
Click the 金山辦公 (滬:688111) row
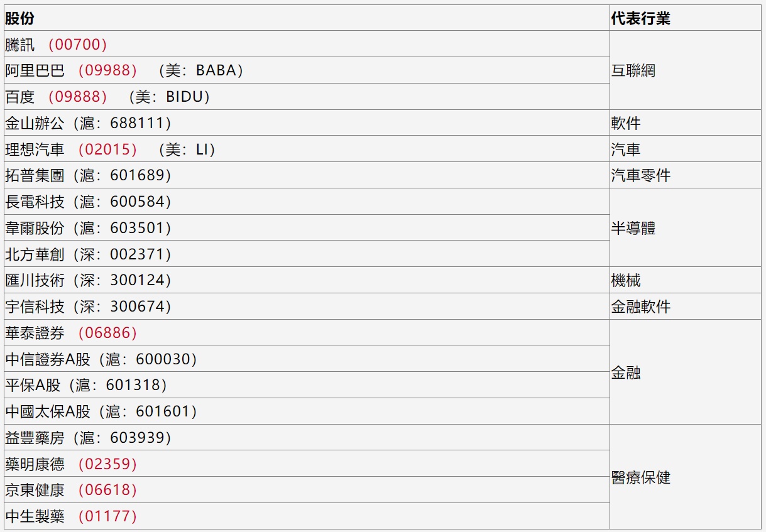(88, 123)
